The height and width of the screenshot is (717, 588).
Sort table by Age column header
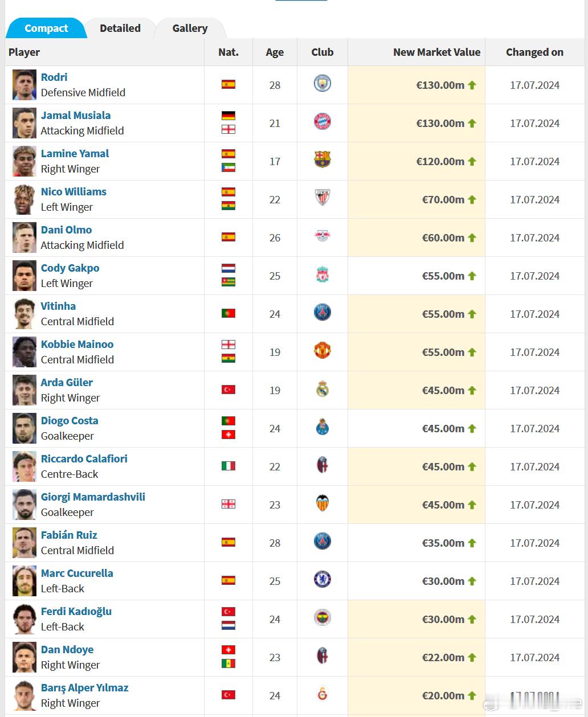pyautogui.click(x=275, y=52)
